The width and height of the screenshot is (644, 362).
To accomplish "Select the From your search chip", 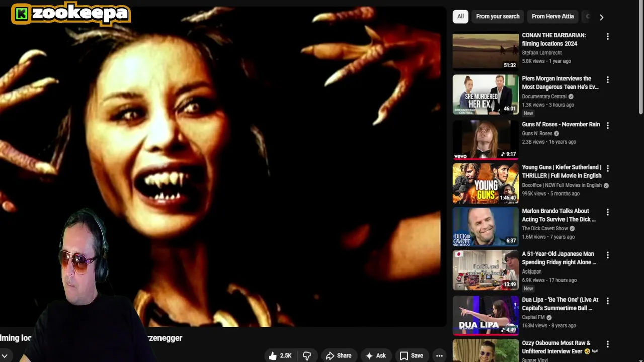I will point(498,16).
